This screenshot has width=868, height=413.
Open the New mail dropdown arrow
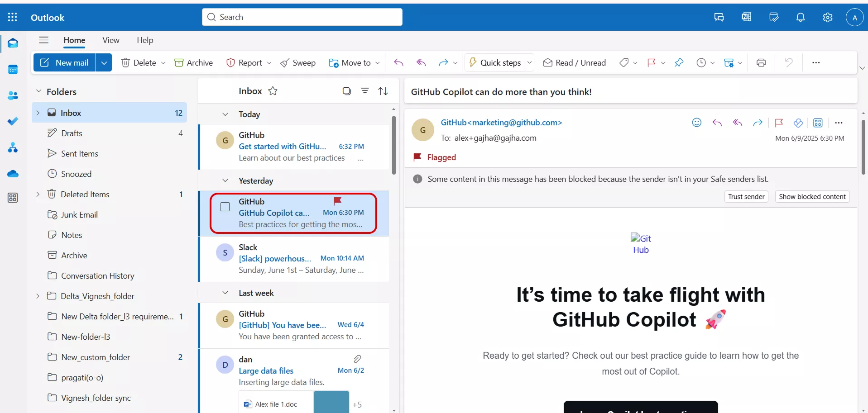[104, 63]
